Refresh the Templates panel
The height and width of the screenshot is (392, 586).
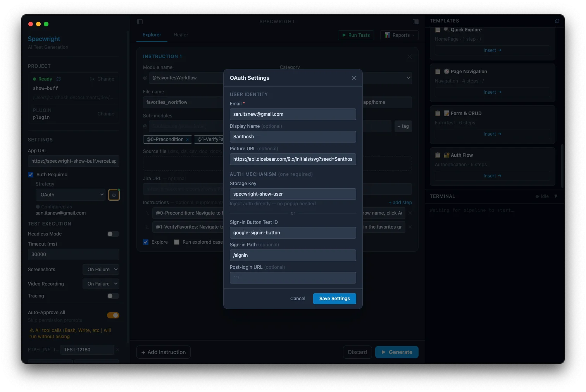point(557,21)
